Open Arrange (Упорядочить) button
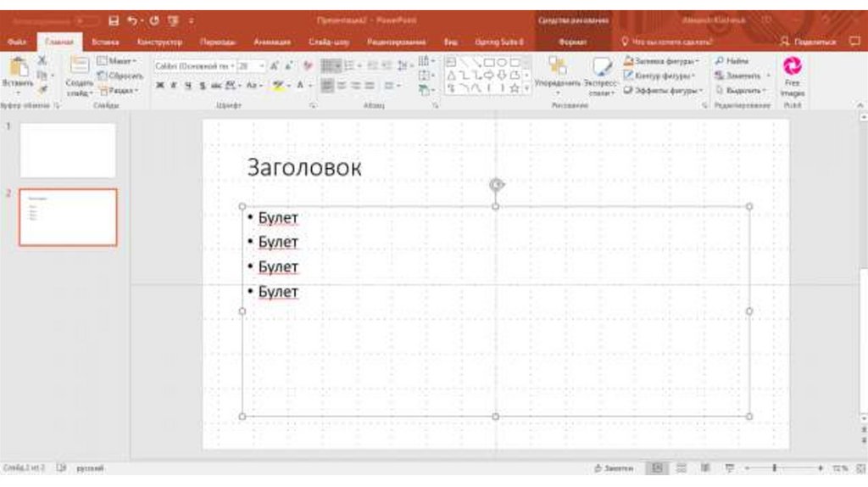The image size is (868, 487). click(x=558, y=75)
